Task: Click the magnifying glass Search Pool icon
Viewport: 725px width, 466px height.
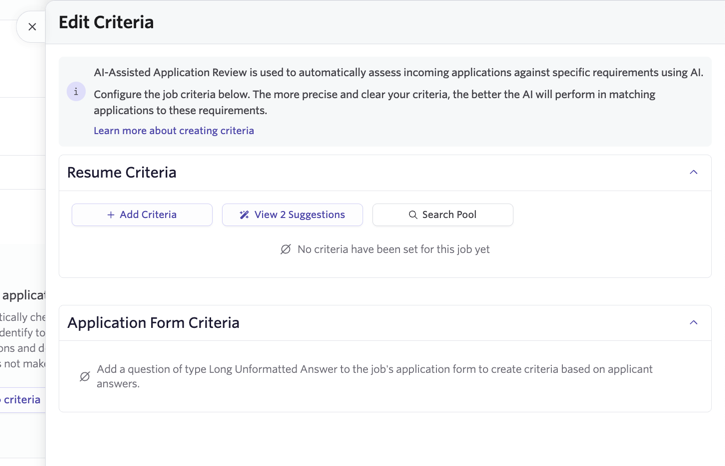Action: click(x=412, y=215)
